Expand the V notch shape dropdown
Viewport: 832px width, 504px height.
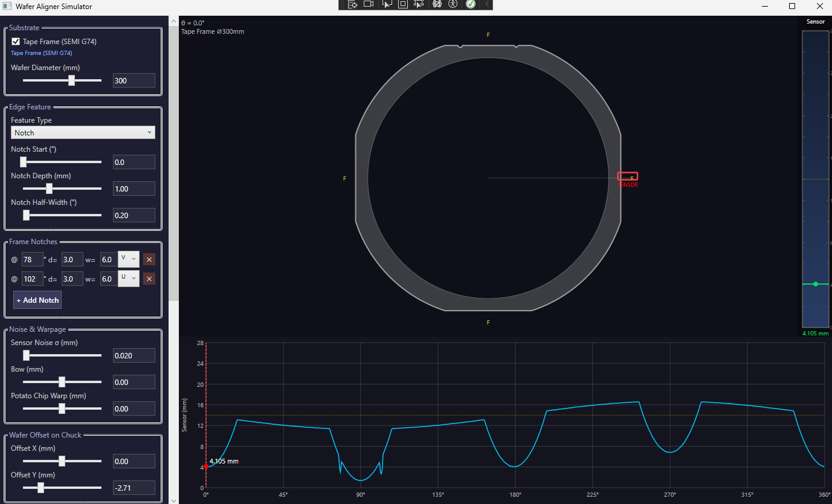(x=129, y=259)
